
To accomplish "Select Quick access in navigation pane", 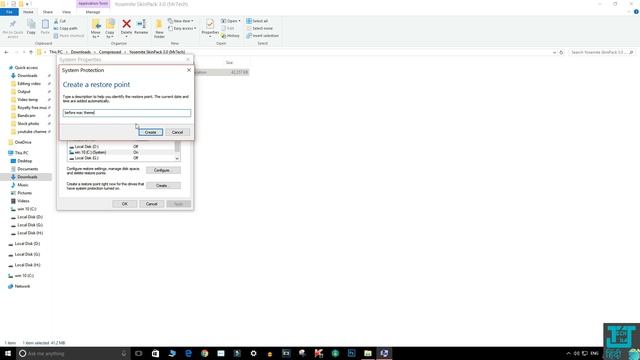I will coord(26,67).
